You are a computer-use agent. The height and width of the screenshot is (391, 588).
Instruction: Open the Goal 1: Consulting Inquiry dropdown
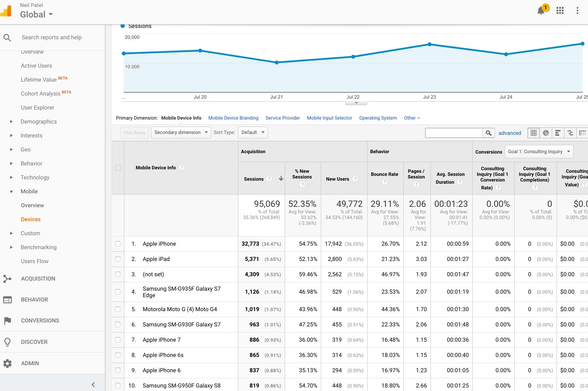(x=539, y=152)
